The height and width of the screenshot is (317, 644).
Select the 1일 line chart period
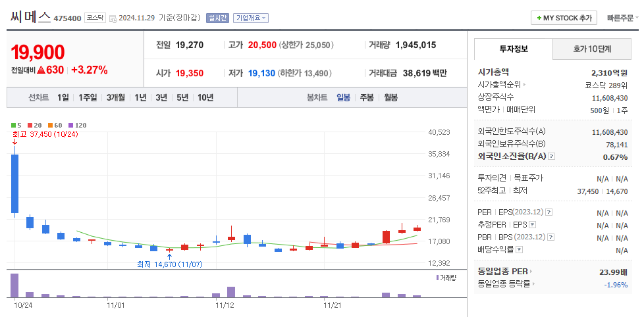click(x=63, y=97)
